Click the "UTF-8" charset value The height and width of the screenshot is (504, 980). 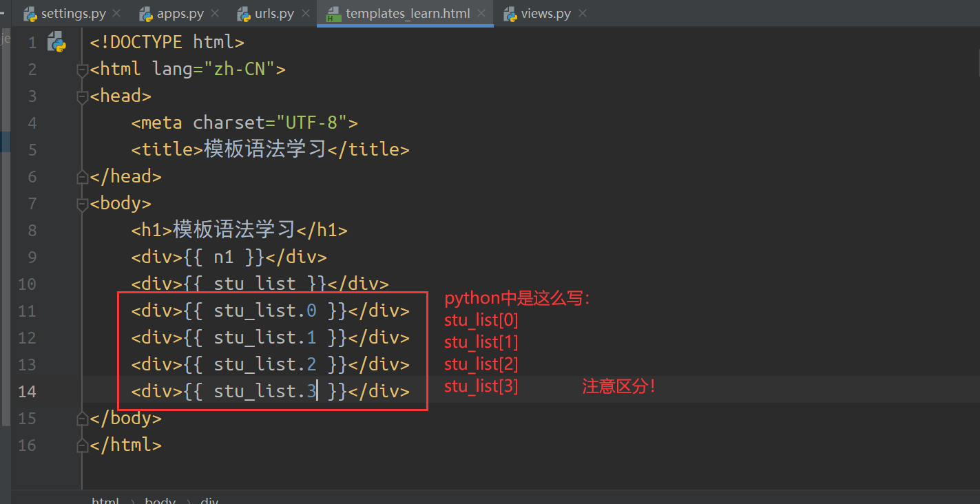[312, 123]
